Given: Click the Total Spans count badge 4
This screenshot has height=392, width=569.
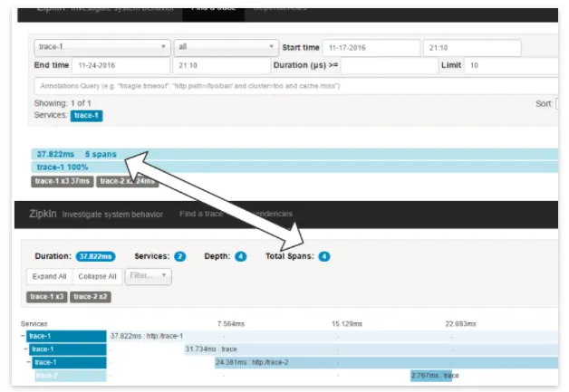Looking at the screenshot, I should click(x=324, y=257).
